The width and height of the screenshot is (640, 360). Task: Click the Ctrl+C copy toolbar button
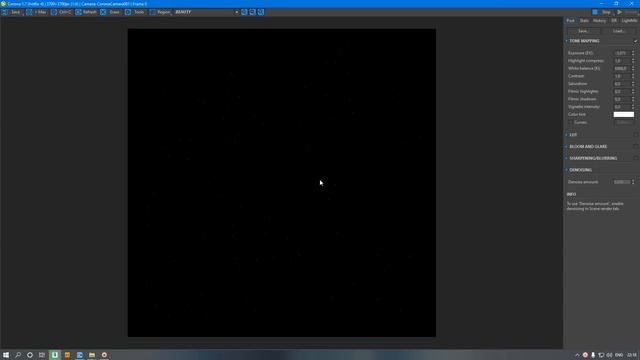[61, 12]
